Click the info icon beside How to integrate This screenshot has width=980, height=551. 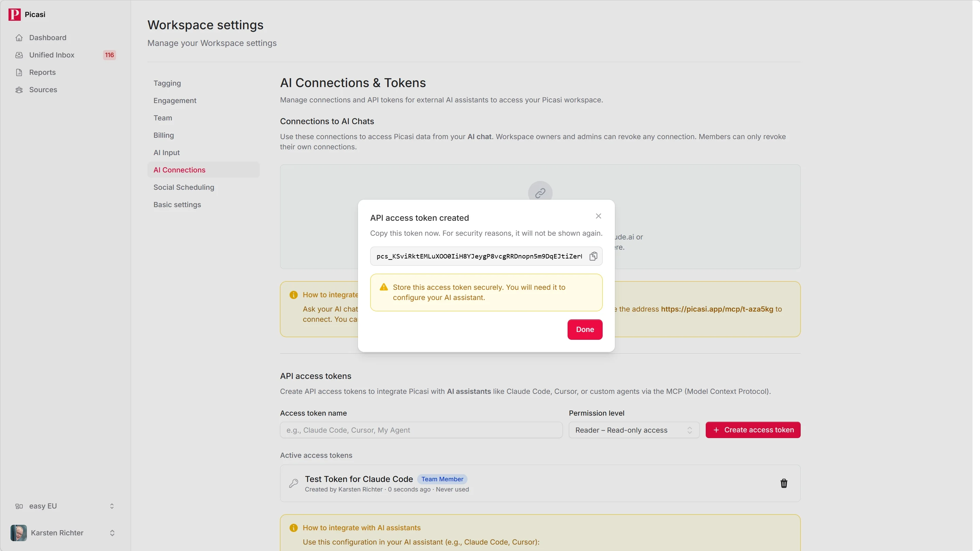(x=293, y=295)
